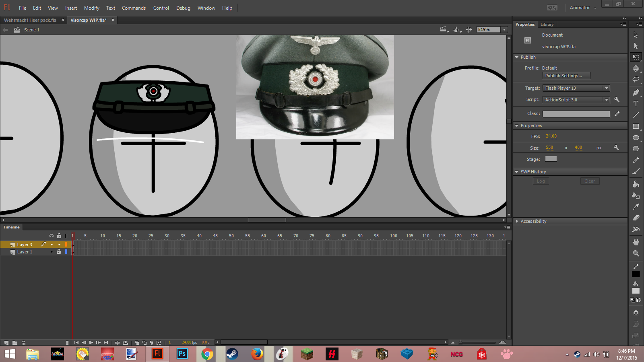Select the PolyStar tool
644x362 pixels.
click(x=636, y=149)
